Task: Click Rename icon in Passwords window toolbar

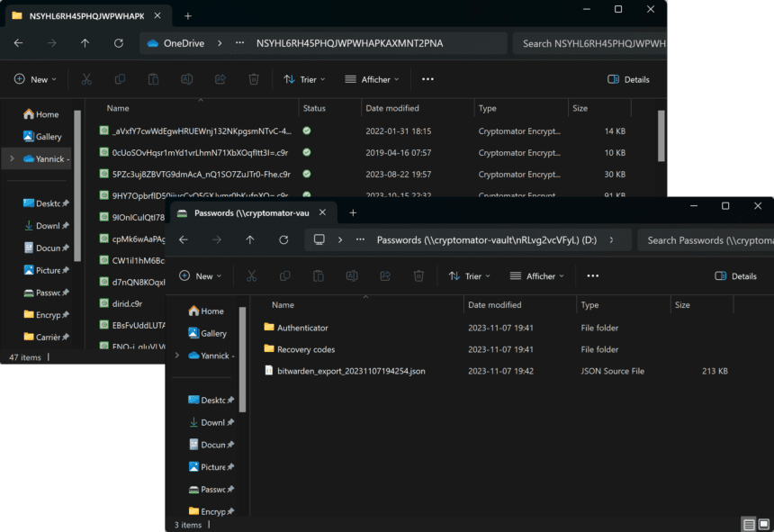Action: pyautogui.click(x=352, y=275)
